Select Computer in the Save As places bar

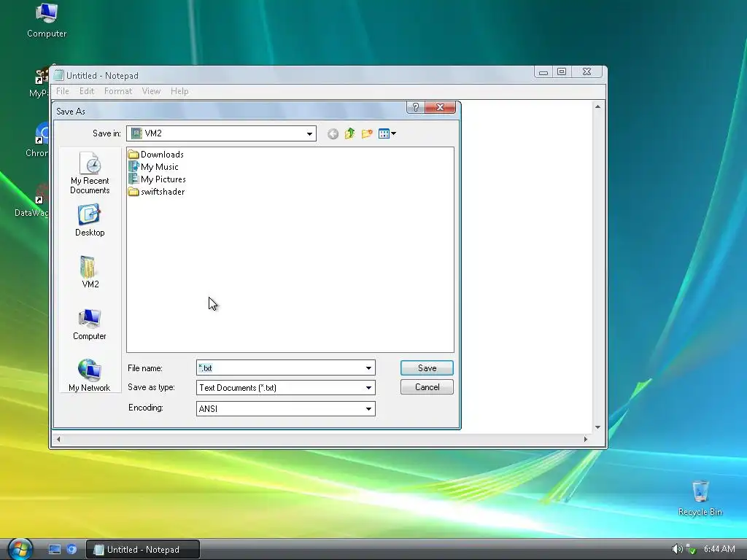click(90, 324)
